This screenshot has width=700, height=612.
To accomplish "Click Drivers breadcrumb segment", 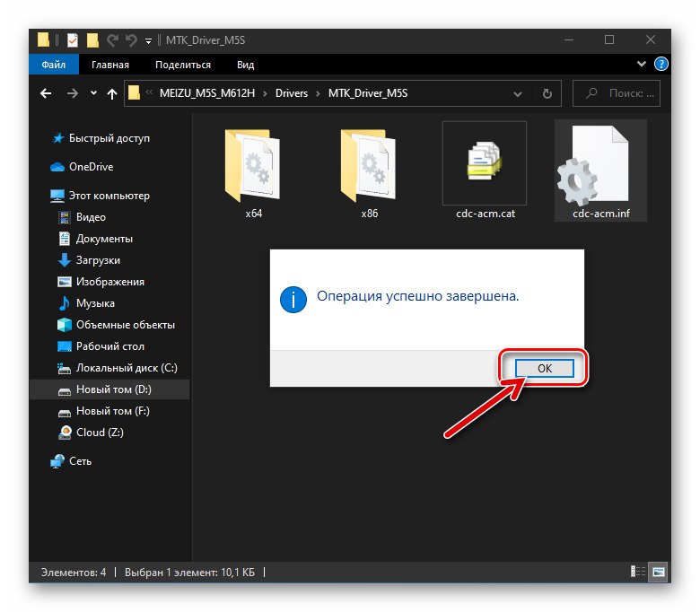I will (292, 93).
